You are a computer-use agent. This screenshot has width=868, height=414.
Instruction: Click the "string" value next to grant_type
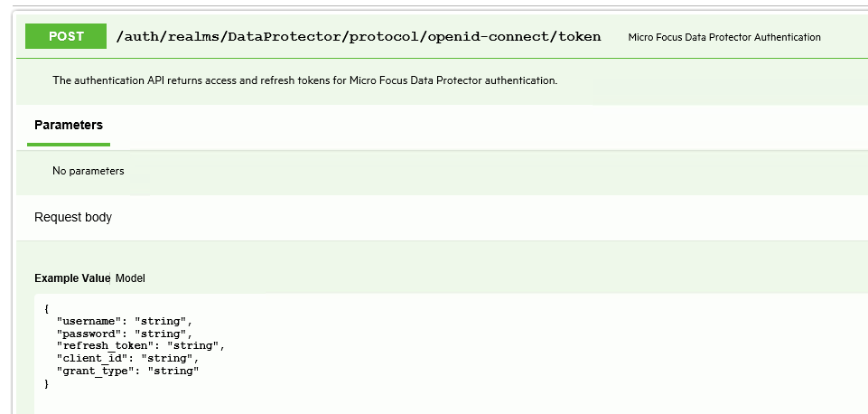click(x=173, y=371)
